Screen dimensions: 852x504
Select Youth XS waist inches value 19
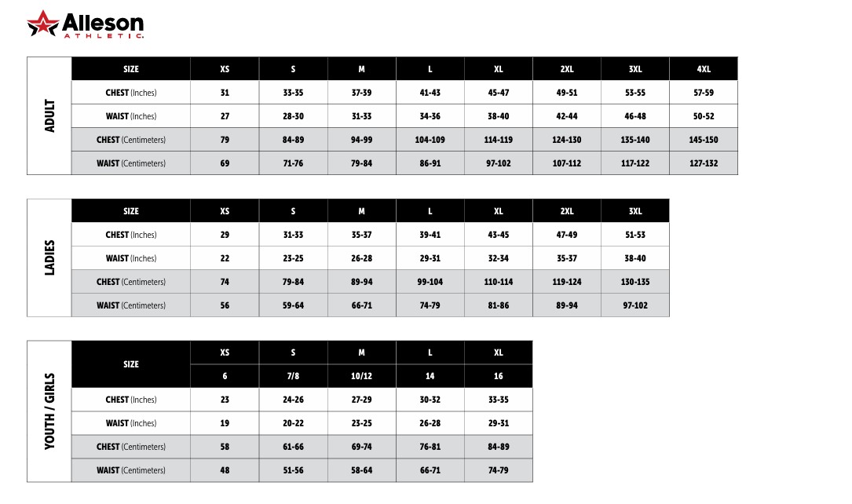pyautogui.click(x=225, y=423)
